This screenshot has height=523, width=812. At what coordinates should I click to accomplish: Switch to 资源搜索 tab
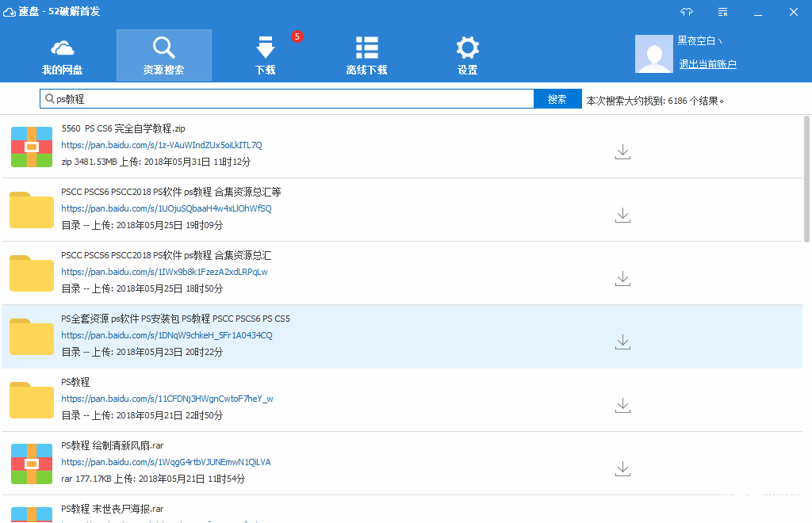pyautogui.click(x=163, y=55)
